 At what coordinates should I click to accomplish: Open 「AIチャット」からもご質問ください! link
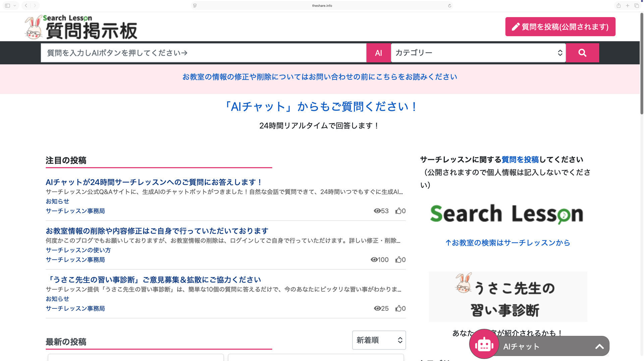click(x=320, y=107)
